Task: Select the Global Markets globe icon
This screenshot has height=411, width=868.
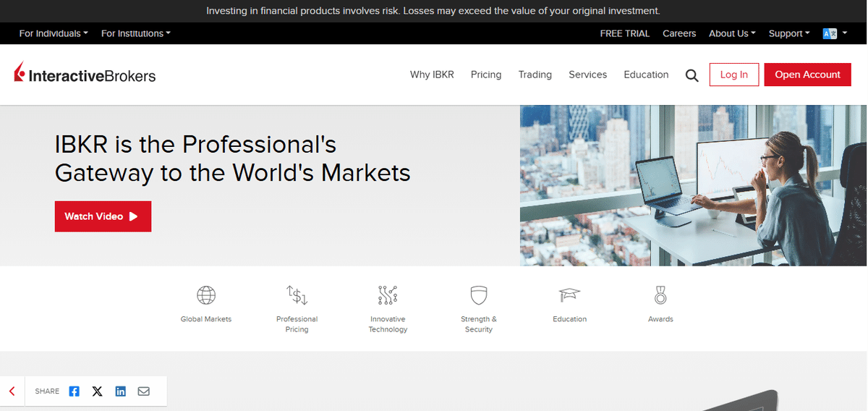Action: (206, 295)
